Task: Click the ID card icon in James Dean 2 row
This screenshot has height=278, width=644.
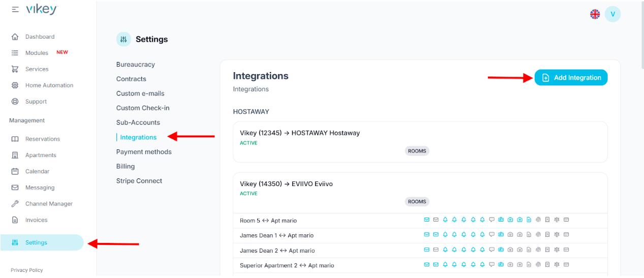Action: click(x=501, y=250)
